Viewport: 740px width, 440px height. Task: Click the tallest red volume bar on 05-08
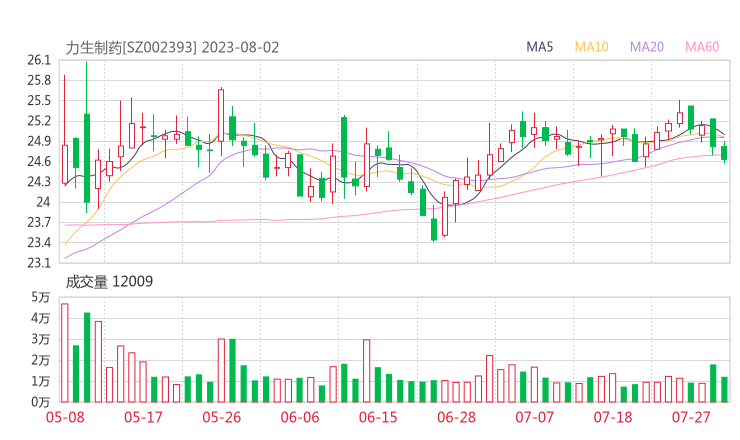[x=65, y=353]
